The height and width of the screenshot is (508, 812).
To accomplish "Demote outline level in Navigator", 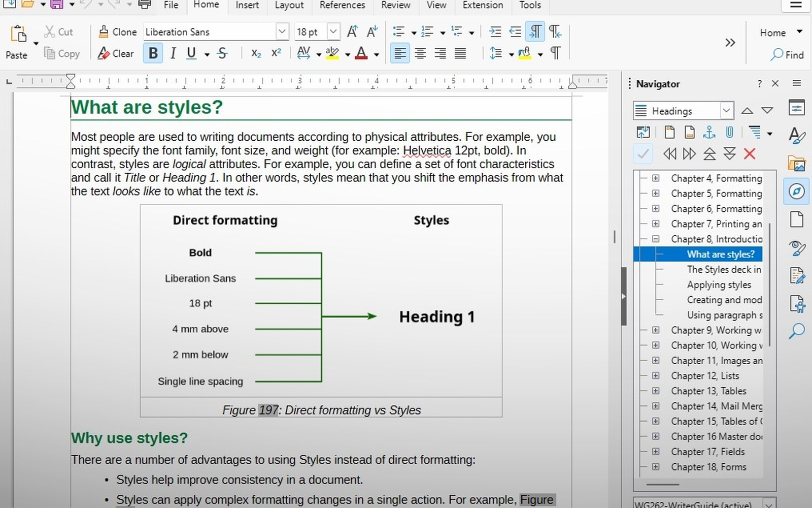I will [689, 154].
